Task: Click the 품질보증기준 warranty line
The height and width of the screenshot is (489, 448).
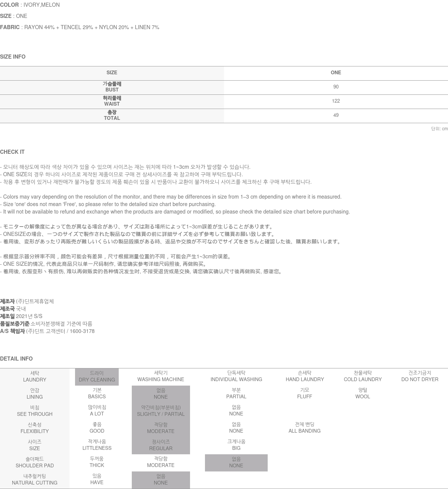Action: pos(46,324)
